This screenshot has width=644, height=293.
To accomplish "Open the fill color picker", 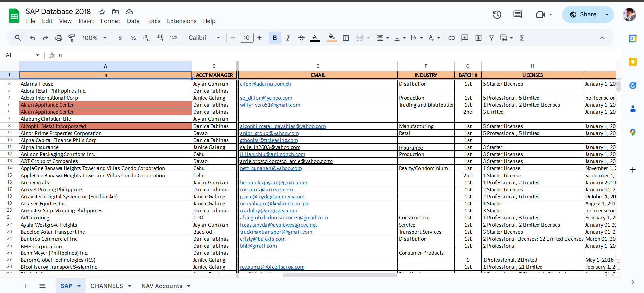I will (332, 38).
